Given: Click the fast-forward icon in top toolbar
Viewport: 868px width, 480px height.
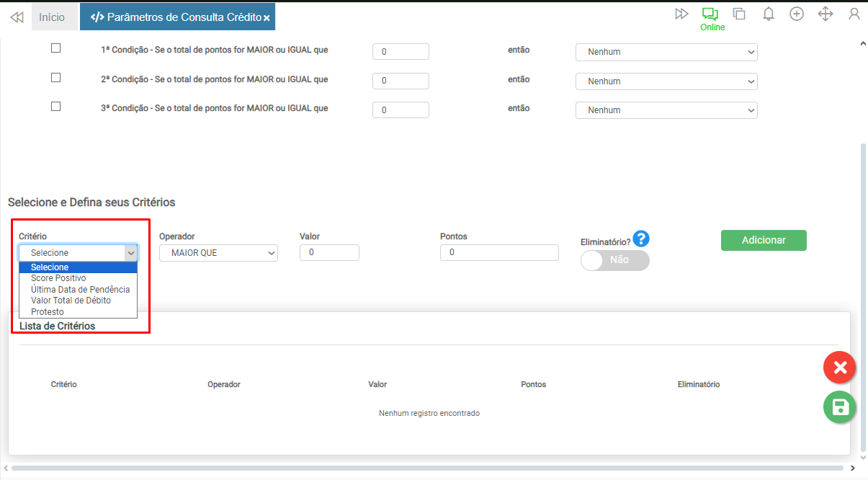Looking at the screenshot, I should click(681, 14).
